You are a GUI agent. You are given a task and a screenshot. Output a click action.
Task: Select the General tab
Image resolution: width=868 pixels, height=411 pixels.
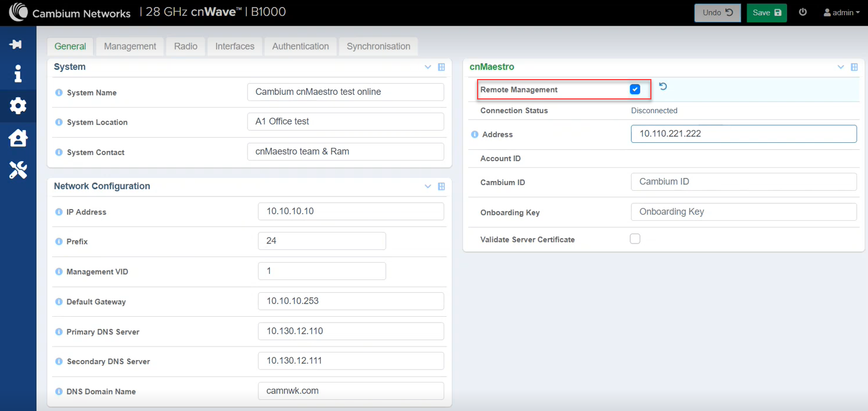coord(70,46)
